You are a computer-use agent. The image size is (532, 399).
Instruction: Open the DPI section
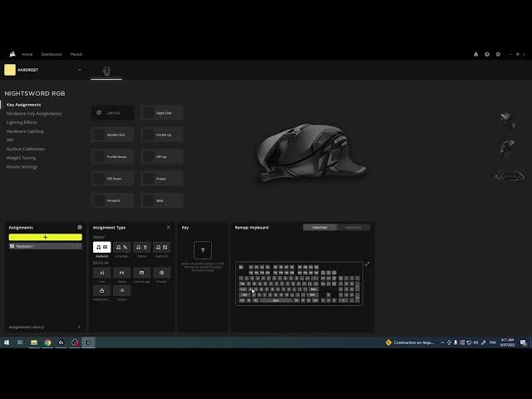pyautogui.click(x=10, y=140)
